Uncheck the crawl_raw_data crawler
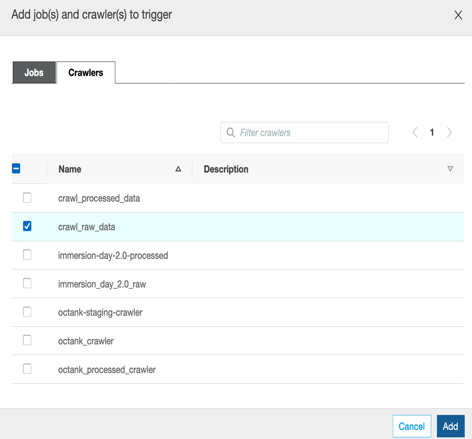 27,226
